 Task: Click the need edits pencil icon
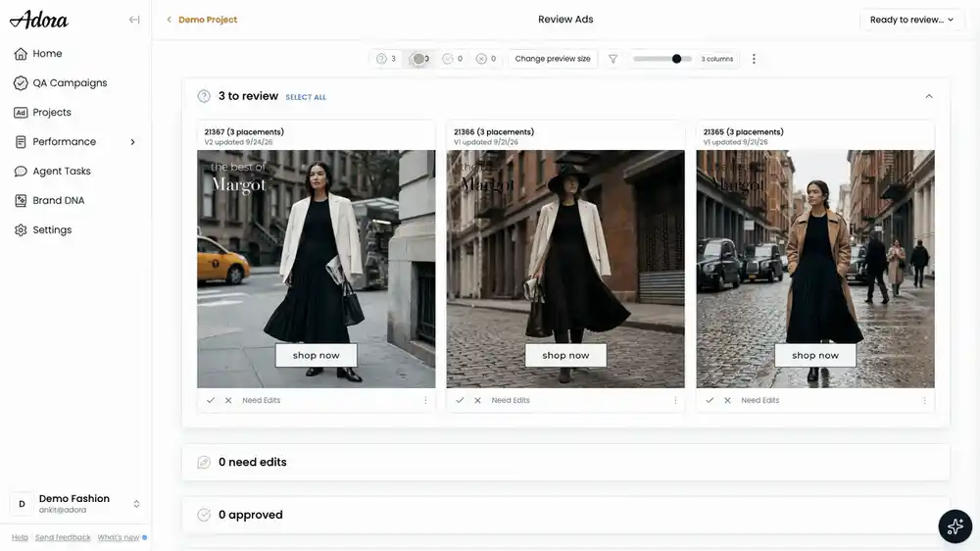[204, 462]
